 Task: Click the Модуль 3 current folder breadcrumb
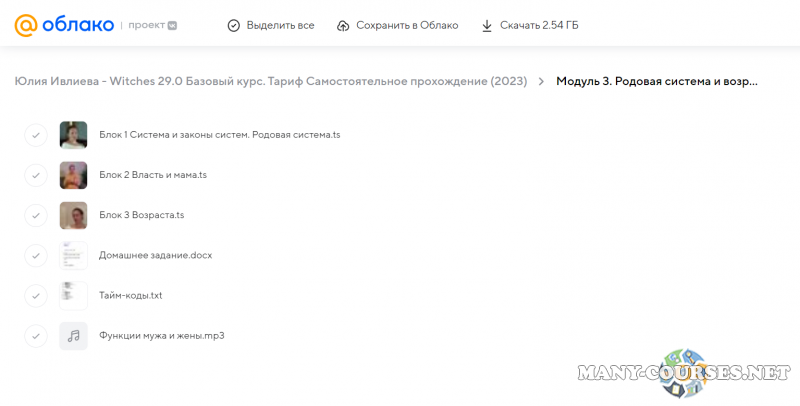[x=656, y=82]
